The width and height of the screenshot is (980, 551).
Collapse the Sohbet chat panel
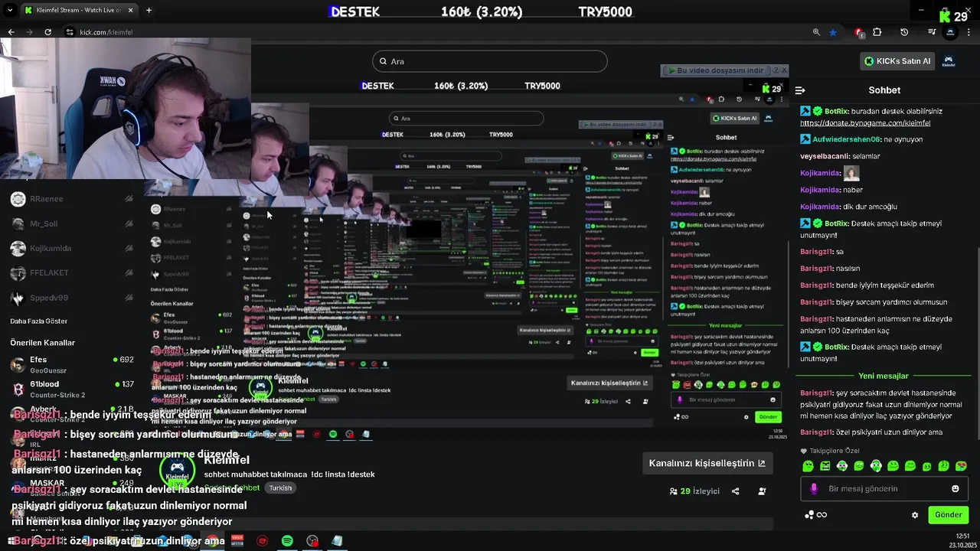[800, 90]
